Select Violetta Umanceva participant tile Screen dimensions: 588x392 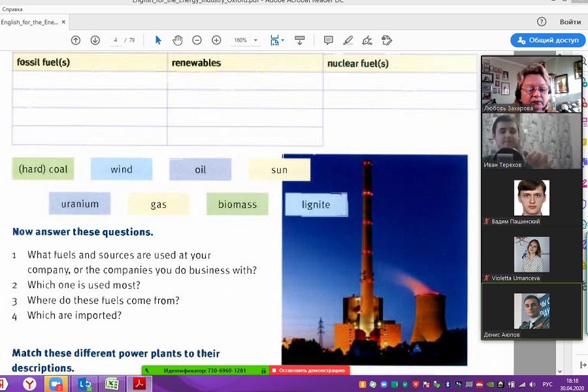click(532, 254)
